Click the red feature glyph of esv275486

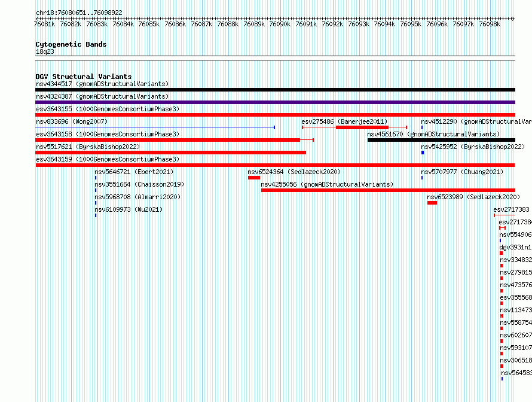pyautogui.click(x=354, y=127)
